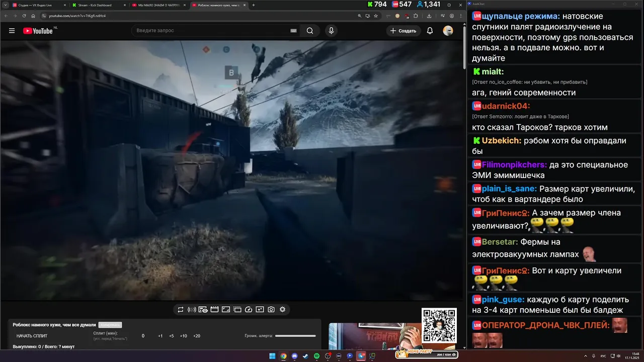Screen dimensions: 644x362
Task: Open Spotify from the taskbar
Action: coord(316,356)
